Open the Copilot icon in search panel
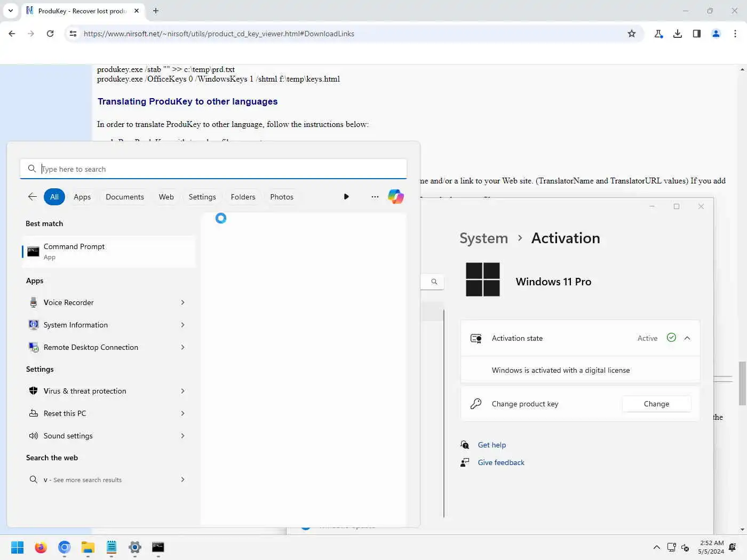747x560 pixels. click(x=395, y=197)
